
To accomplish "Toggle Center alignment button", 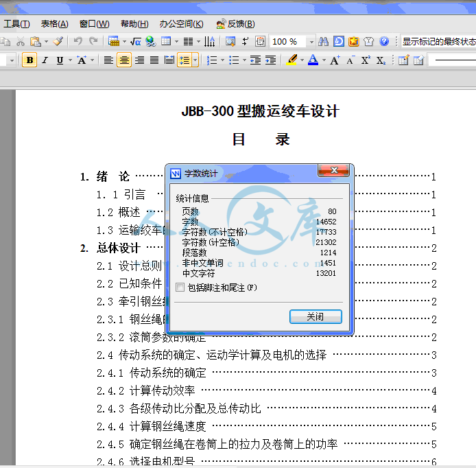I will click(x=124, y=60).
